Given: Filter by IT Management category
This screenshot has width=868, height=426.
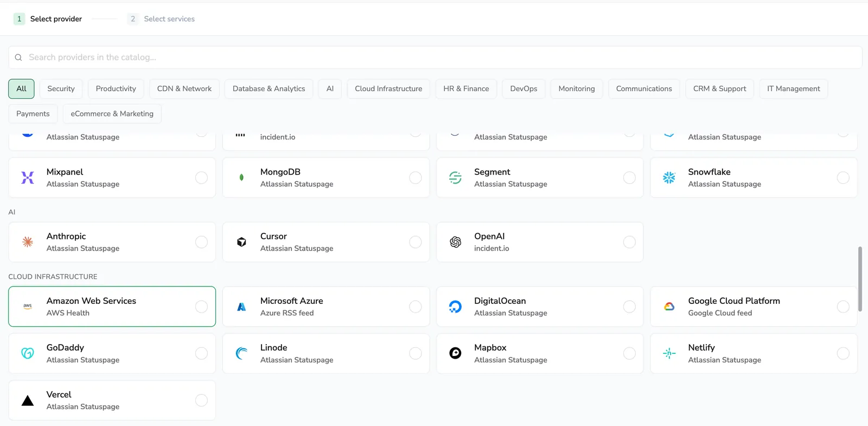Looking at the screenshot, I should [x=794, y=89].
